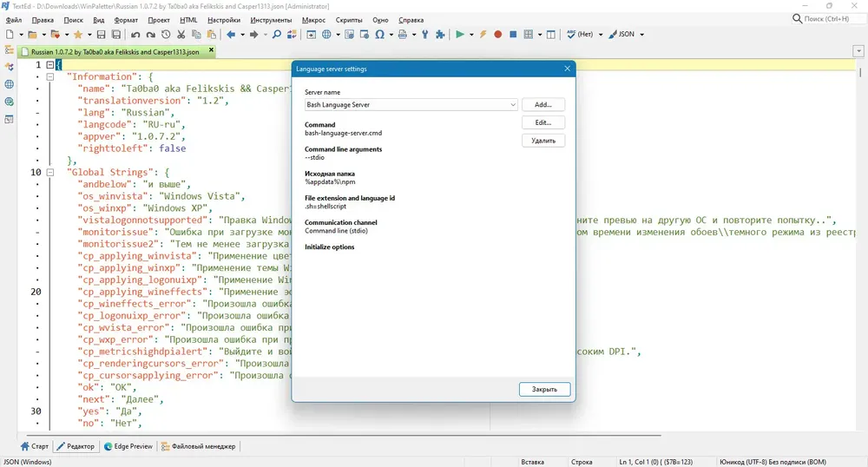Screen dimensions: 868x467
Task: Click the new file icon in toolbar
Action: (x=10, y=35)
